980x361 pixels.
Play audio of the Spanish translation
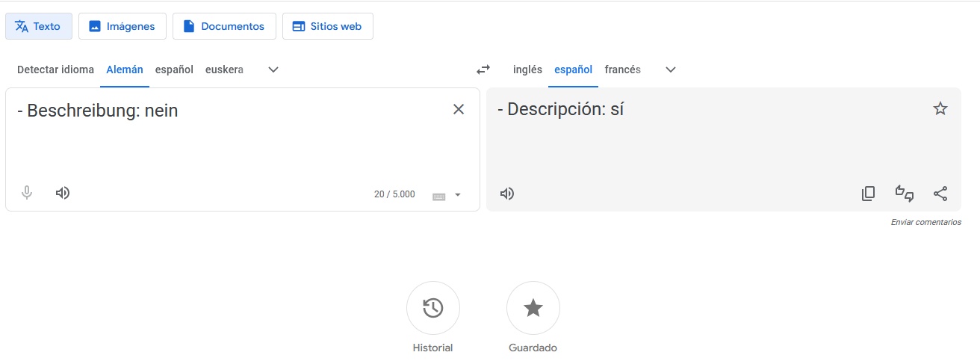click(x=507, y=194)
